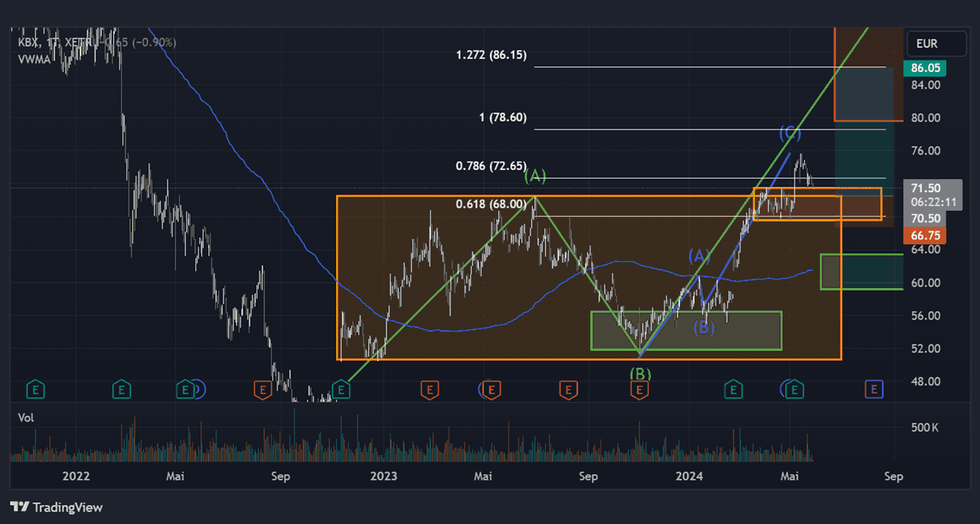Screen dimensions: 980x524
Task: Select the green box around the (B) low
Action: (686, 330)
